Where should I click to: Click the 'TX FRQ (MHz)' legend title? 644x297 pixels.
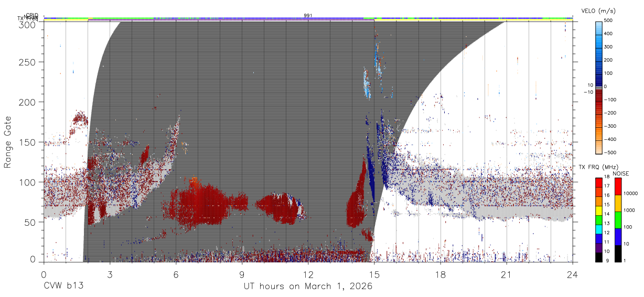598,167
